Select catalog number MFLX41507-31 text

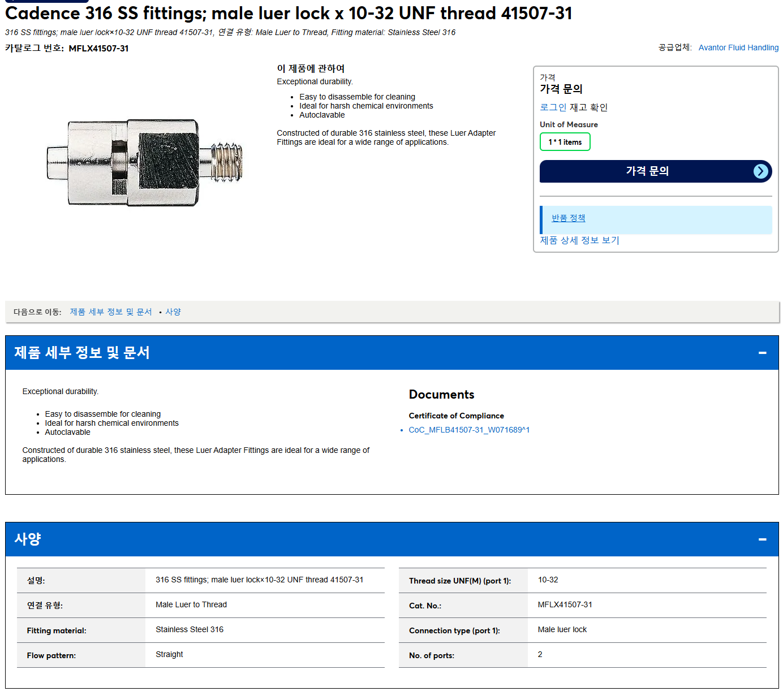(98, 48)
